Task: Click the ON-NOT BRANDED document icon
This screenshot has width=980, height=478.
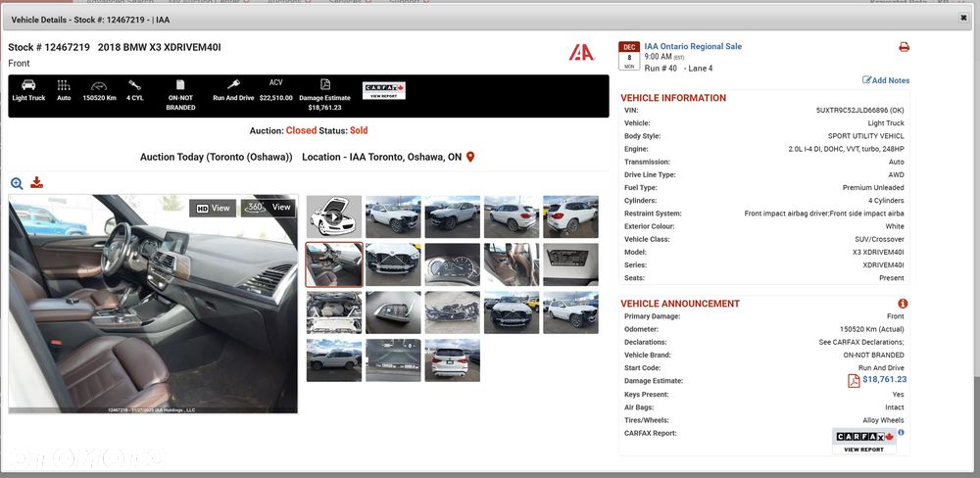Action: tap(180, 84)
